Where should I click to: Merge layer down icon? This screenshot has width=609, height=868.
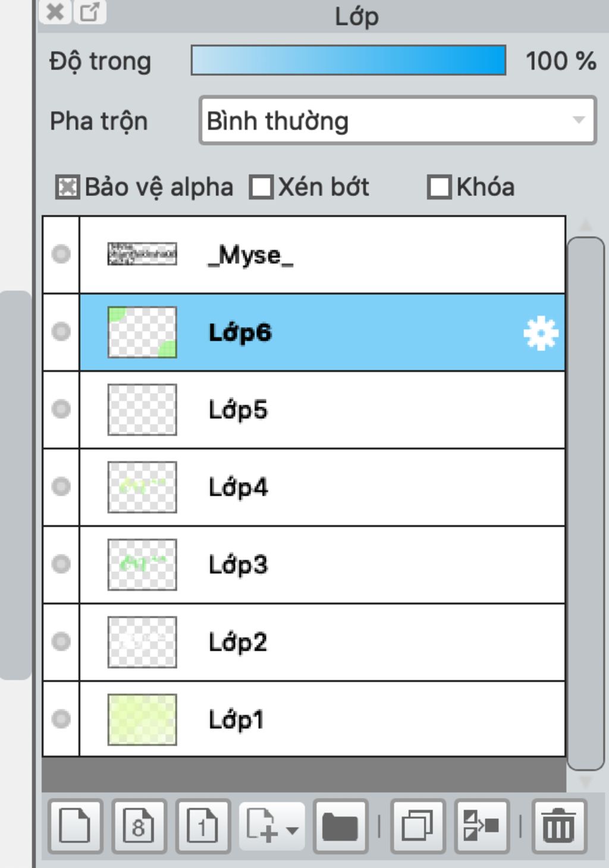[x=482, y=826]
